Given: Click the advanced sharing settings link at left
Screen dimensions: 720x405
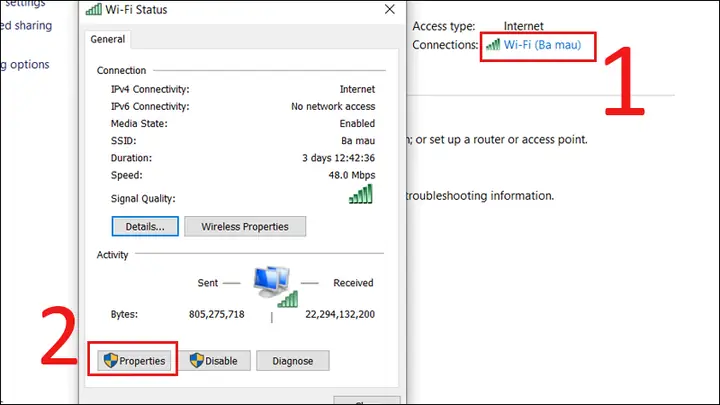Looking at the screenshot, I should (x=26, y=25).
